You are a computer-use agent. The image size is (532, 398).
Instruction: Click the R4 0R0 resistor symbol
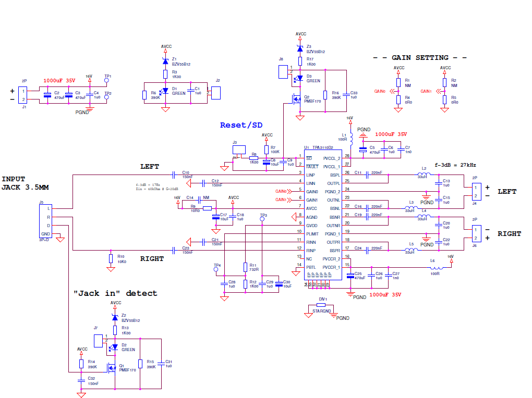tap(398, 99)
